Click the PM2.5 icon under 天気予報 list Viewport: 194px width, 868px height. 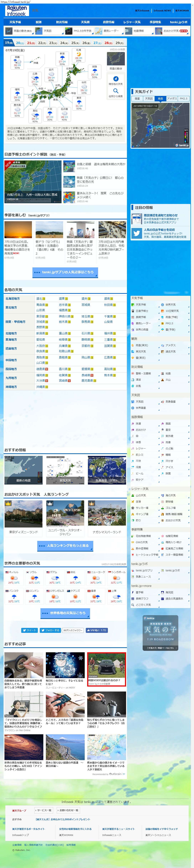(x=162, y=323)
